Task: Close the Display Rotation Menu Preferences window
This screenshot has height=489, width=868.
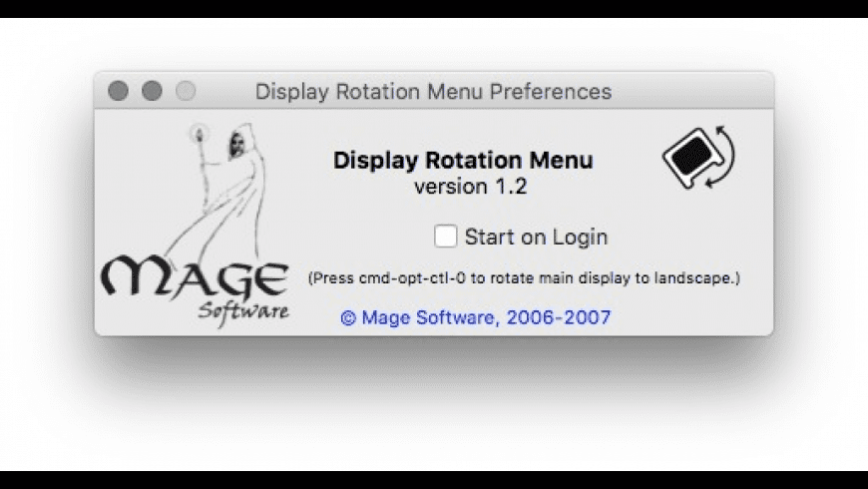Action: click(x=118, y=91)
